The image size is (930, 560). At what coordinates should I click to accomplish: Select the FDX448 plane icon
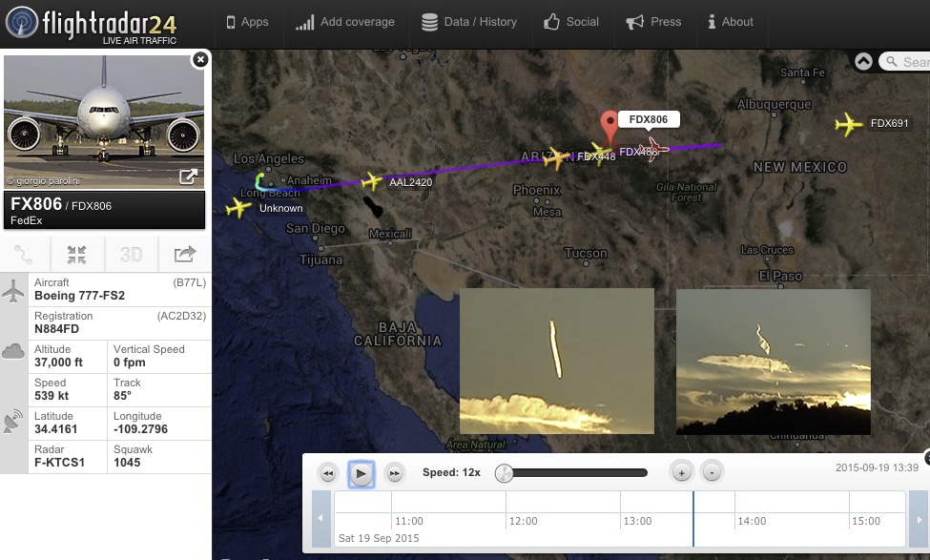coord(556,158)
